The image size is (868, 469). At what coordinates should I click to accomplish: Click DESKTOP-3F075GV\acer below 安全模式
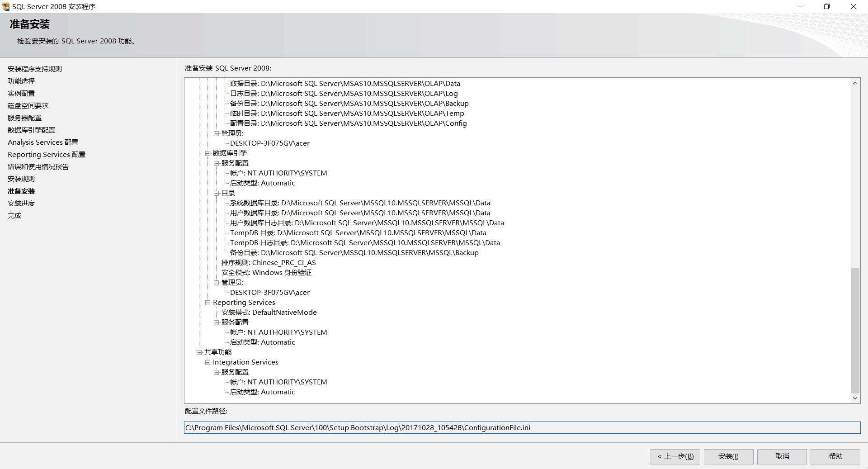pyautogui.click(x=270, y=293)
